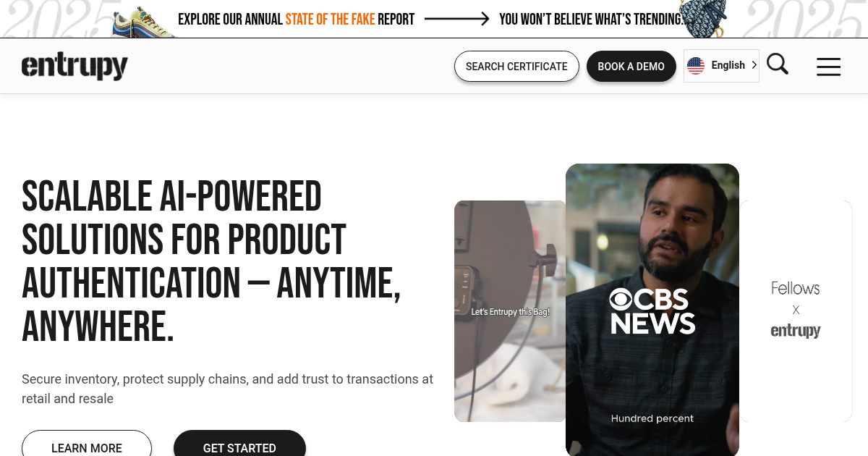Open the search magnifier icon
This screenshot has width=868, height=456.
click(778, 64)
